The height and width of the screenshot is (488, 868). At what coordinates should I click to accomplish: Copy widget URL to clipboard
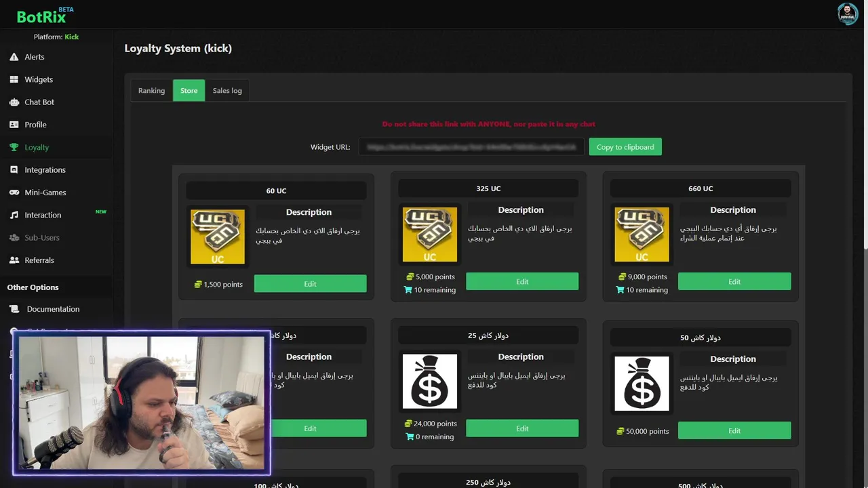coord(625,147)
